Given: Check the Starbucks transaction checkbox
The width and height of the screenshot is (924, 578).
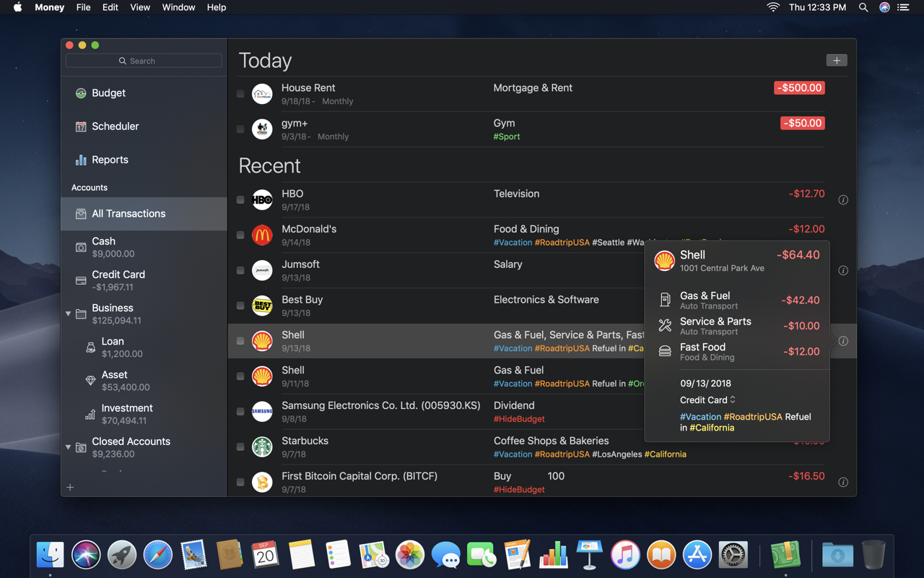Looking at the screenshot, I should pos(240,447).
